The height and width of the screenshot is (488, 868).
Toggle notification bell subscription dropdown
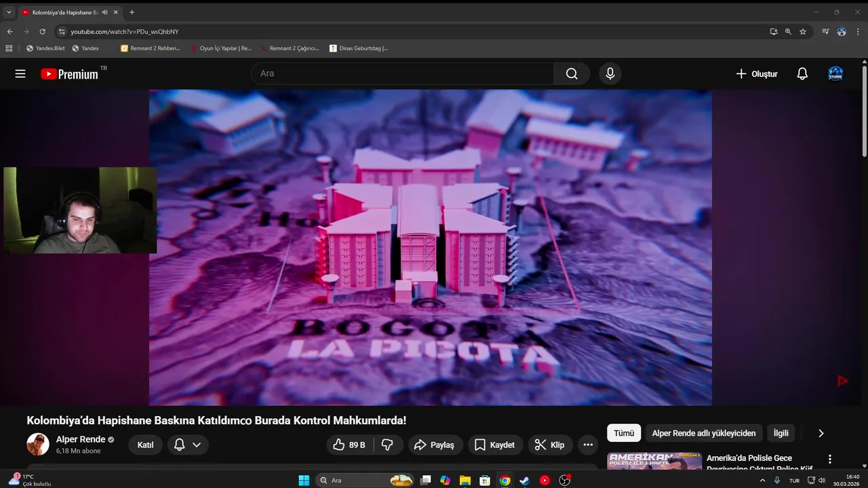click(x=188, y=445)
